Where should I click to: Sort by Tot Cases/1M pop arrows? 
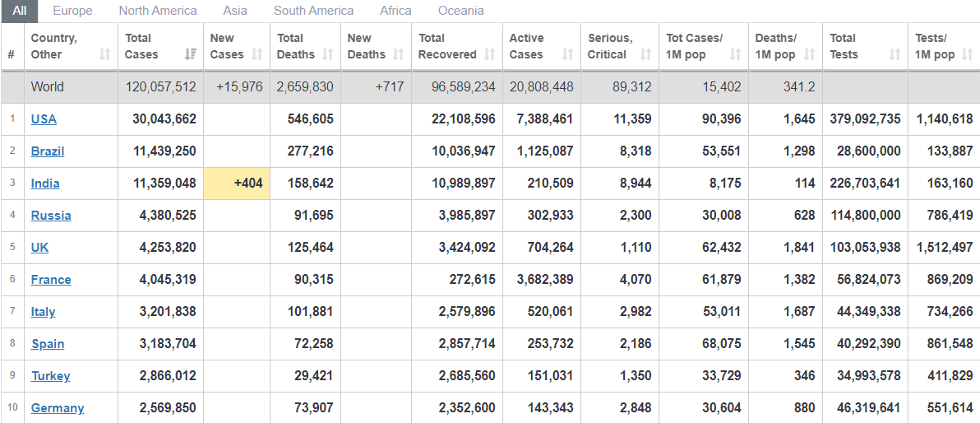coord(736,55)
